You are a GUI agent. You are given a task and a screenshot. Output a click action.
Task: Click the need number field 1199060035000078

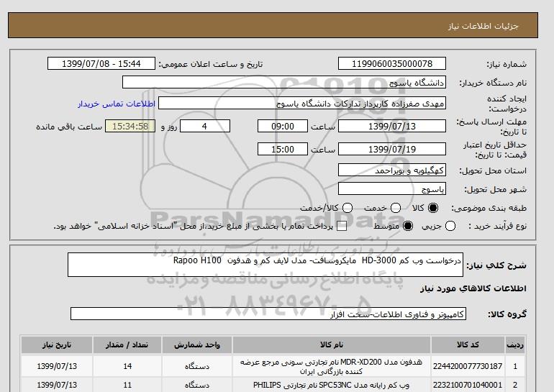pyautogui.click(x=392, y=63)
